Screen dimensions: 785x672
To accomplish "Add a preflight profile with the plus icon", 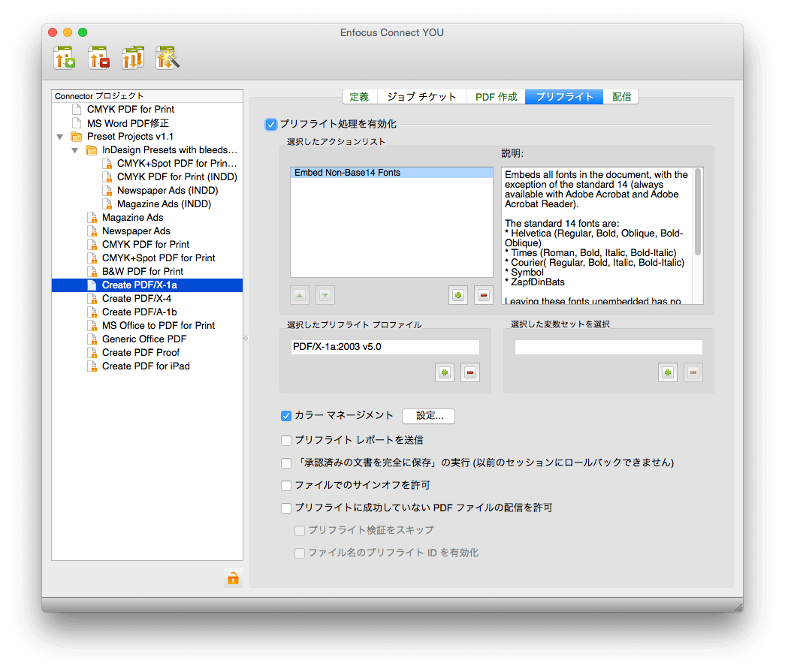I will point(445,372).
